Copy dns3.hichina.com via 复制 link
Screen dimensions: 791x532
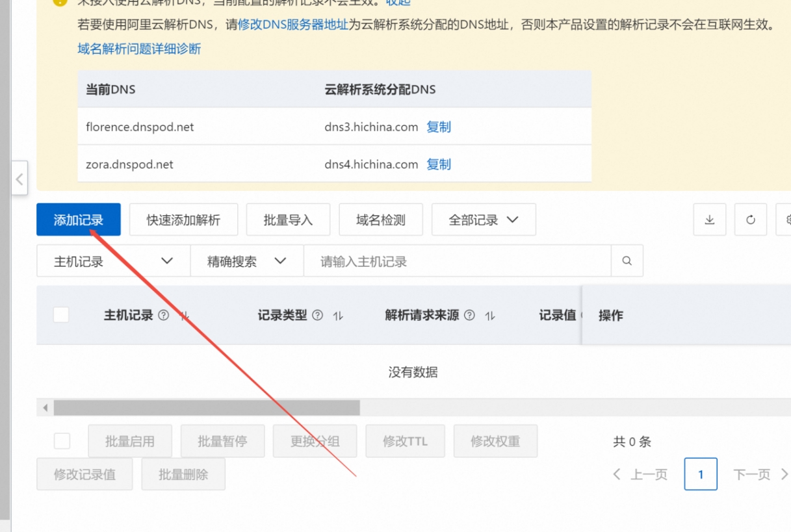tap(439, 127)
